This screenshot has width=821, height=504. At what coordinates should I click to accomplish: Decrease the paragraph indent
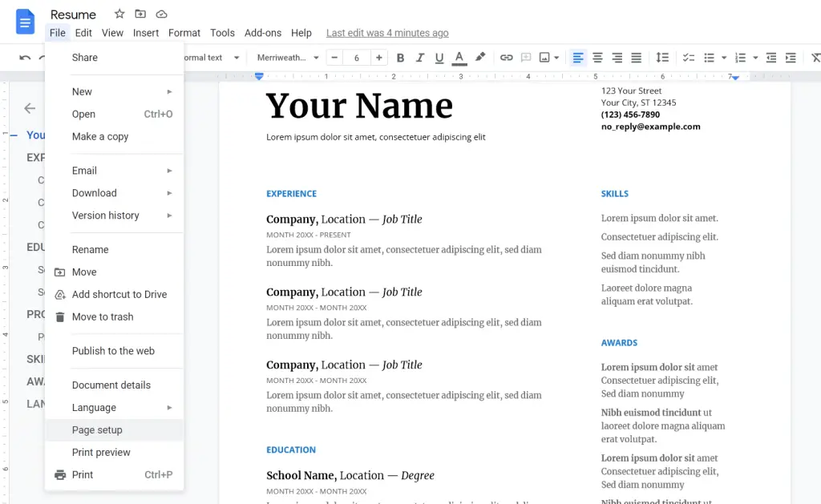coord(771,58)
